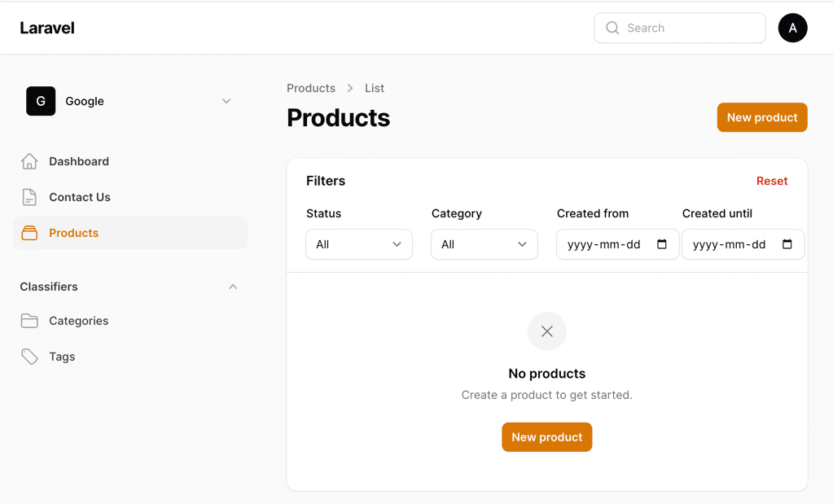Viewport: 833px width, 504px height.
Task: Open Dashboard from the sidebar menu
Action: [78, 160]
